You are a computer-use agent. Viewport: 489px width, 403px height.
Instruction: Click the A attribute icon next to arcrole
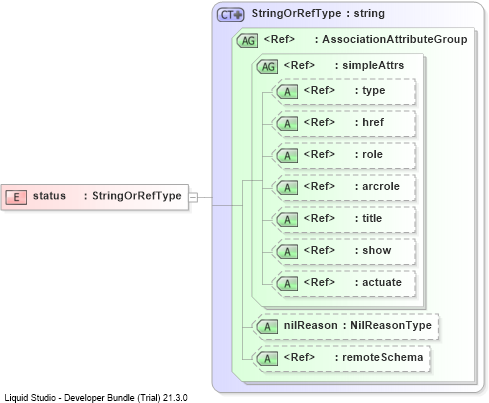pyautogui.click(x=287, y=188)
